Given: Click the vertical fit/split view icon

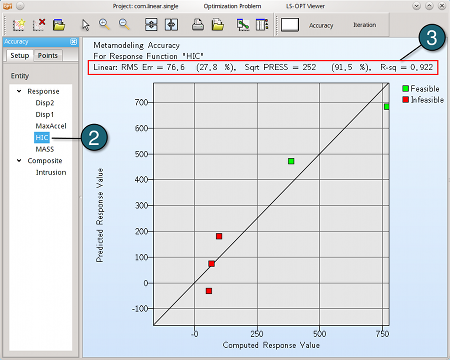Looking at the screenshot, I should 151,25.
